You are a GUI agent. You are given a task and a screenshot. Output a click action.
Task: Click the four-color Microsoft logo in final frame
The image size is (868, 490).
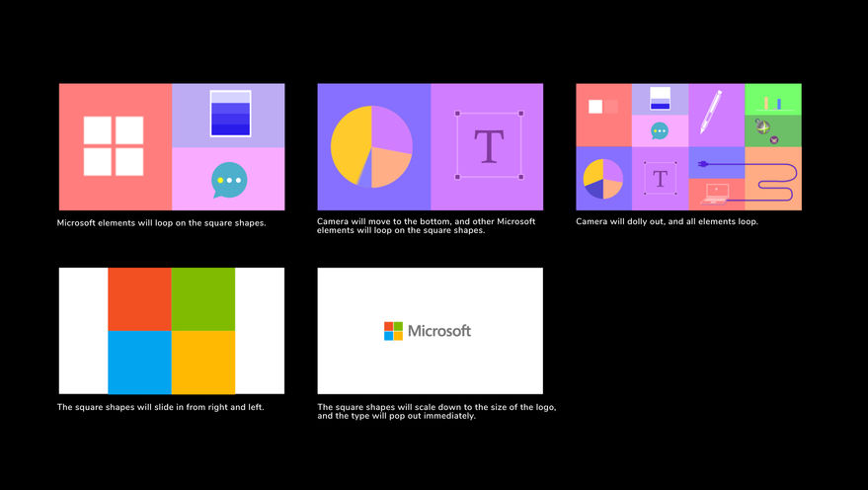pos(393,331)
